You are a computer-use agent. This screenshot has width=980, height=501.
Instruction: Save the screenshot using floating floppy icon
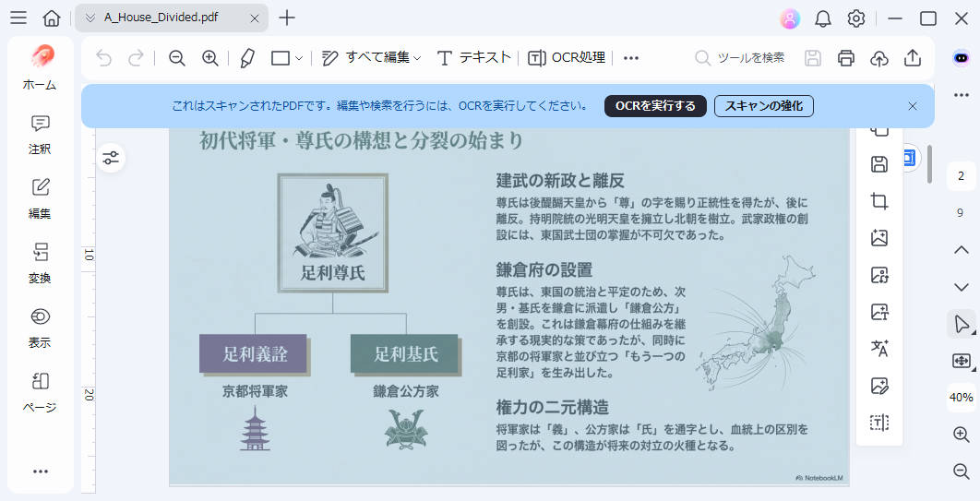coord(879,164)
